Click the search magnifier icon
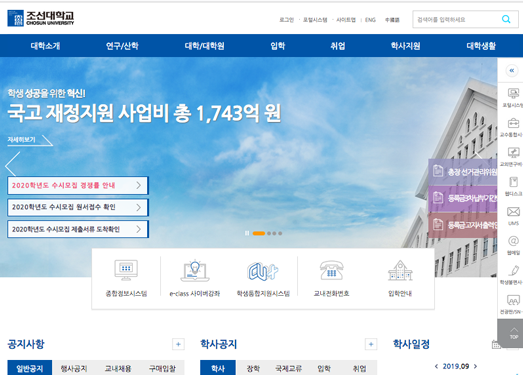 pos(506,19)
